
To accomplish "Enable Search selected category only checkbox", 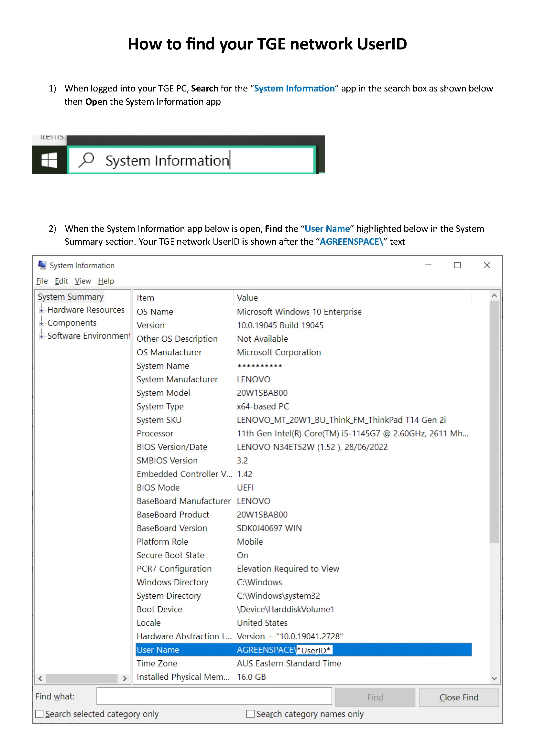I will pyautogui.click(x=39, y=714).
